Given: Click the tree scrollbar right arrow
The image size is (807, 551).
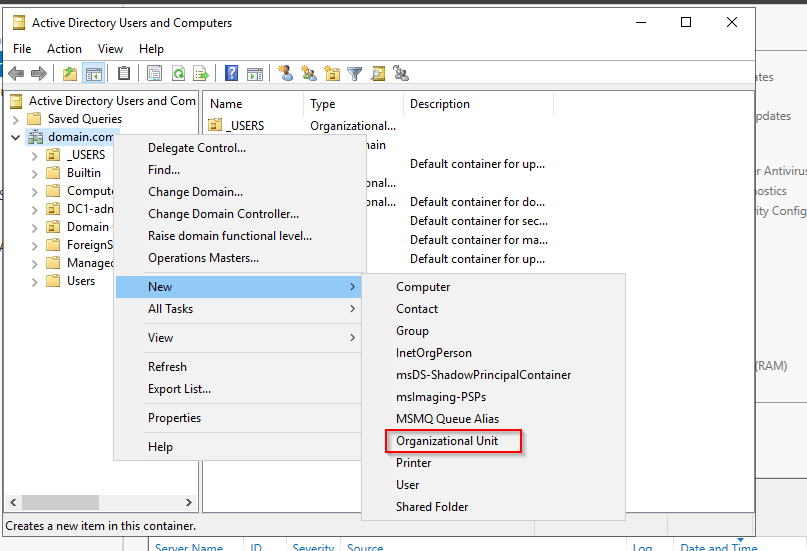Looking at the screenshot, I should (189, 502).
